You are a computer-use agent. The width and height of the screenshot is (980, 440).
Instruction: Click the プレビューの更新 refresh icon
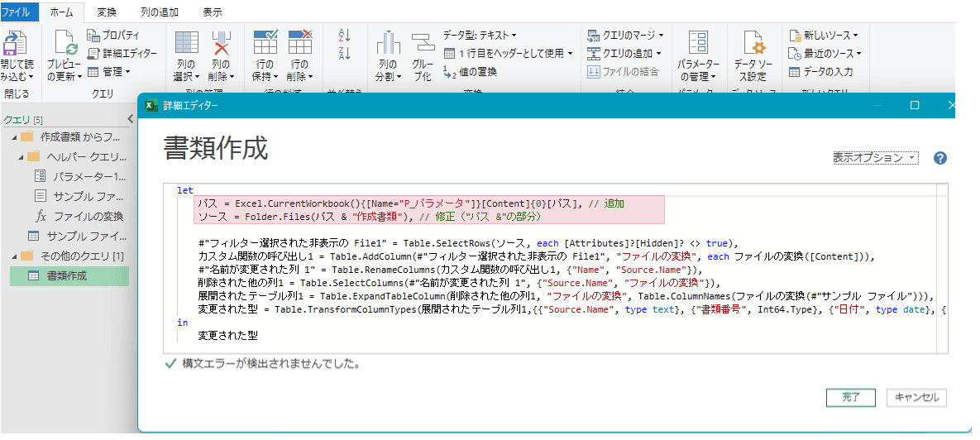64,45
